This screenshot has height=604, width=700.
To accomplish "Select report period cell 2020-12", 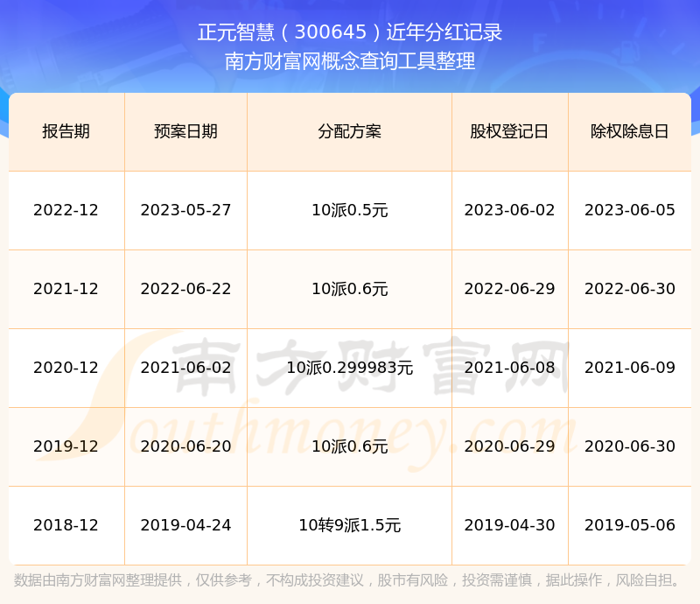I will pos(66,368).
